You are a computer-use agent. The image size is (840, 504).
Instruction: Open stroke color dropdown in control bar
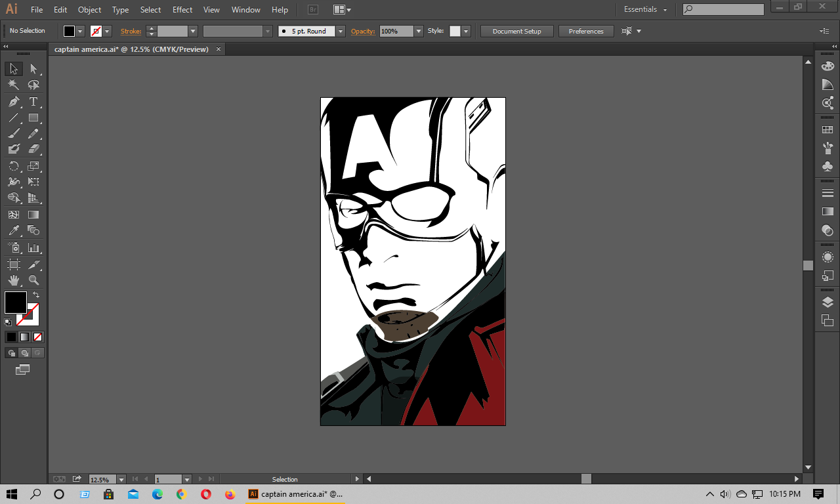click(x=107, y=31)
